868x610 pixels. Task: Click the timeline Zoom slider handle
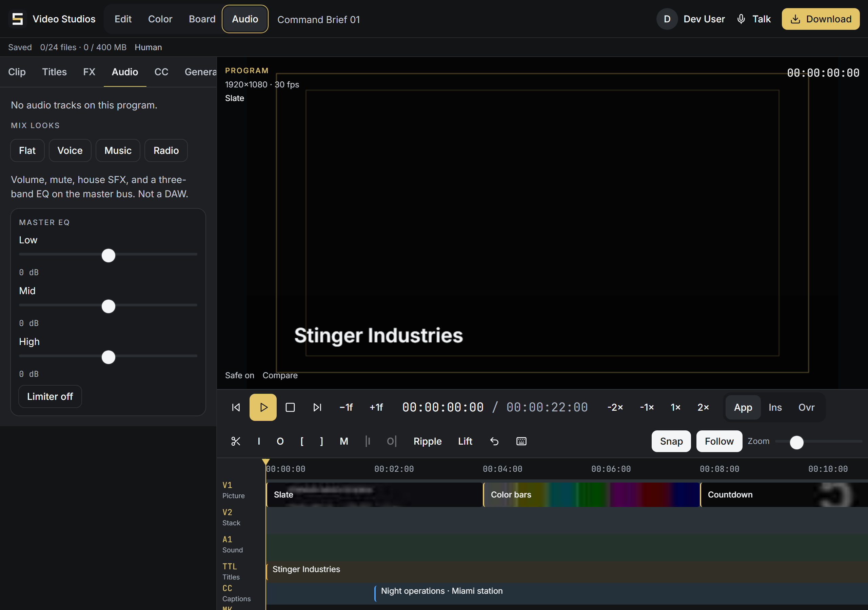[x=796, y=443]
